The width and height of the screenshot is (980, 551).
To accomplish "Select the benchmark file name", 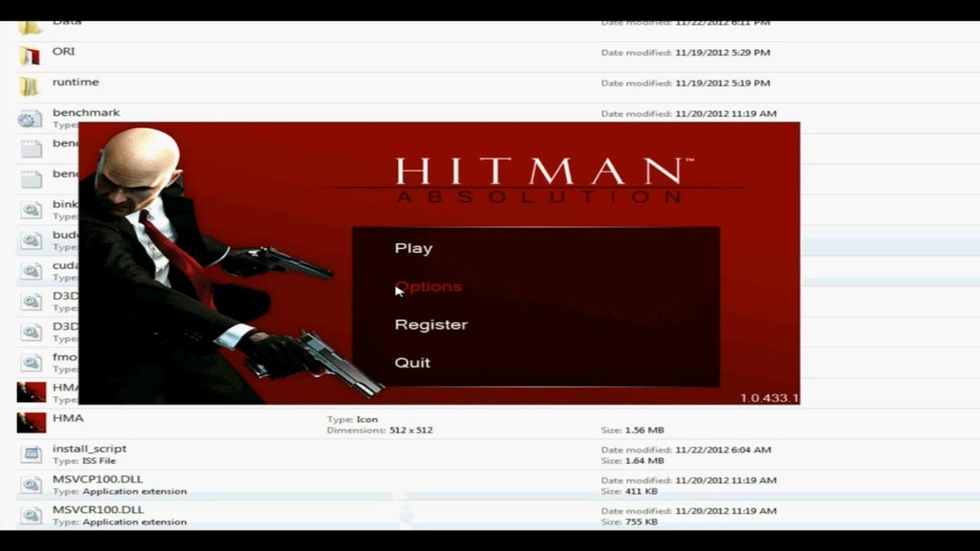I will pos(87,112).
